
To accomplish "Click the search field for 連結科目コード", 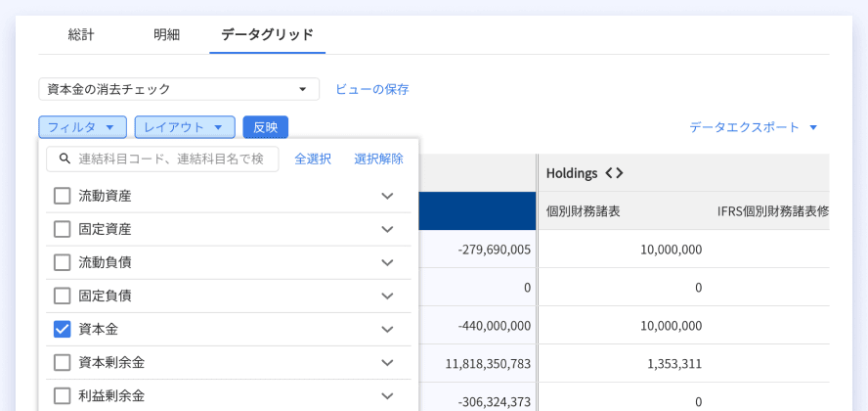I will pyautogui.click(x=162, y=159).
